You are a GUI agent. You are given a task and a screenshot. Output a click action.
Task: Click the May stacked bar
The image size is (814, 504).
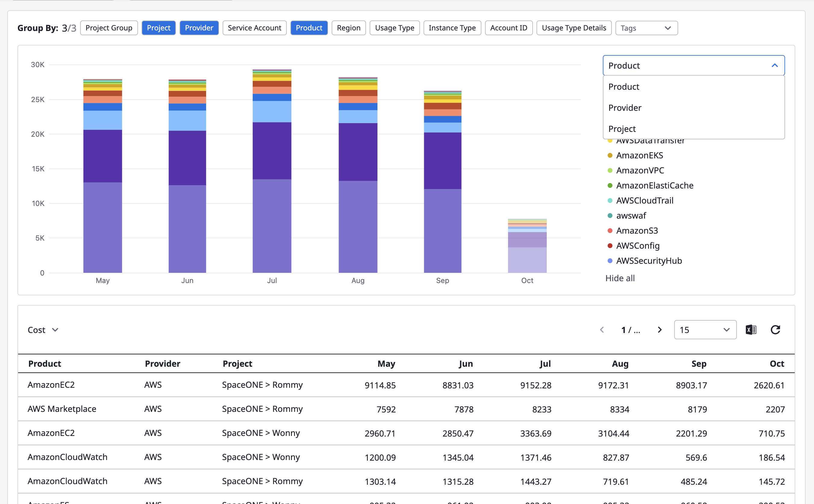click(x=103, y=176)
